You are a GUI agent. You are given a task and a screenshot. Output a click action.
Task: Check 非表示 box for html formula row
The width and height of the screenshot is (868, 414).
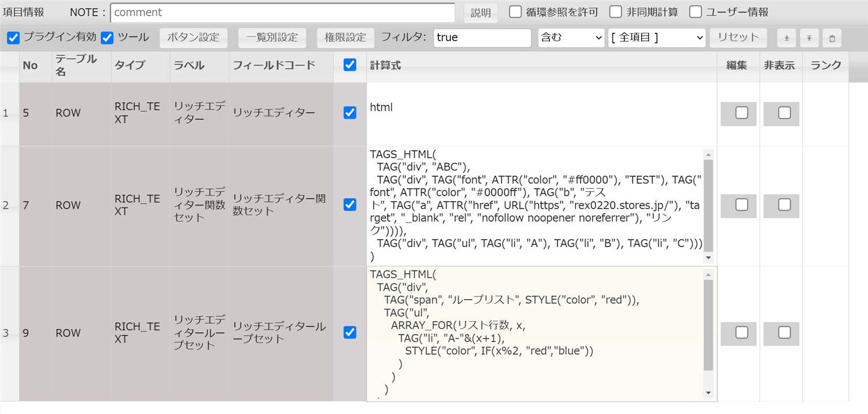click(784, 113)
